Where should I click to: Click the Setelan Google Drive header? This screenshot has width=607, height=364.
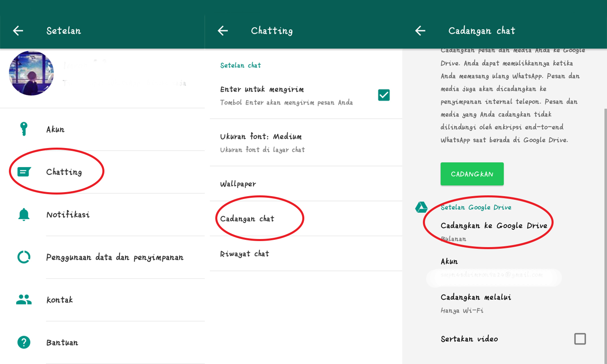(476, 207)
